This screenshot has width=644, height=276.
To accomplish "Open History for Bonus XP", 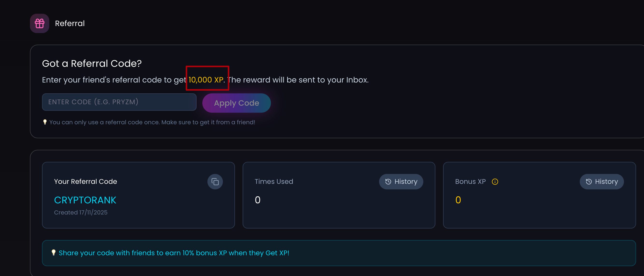I will click(x=601, y=182).
